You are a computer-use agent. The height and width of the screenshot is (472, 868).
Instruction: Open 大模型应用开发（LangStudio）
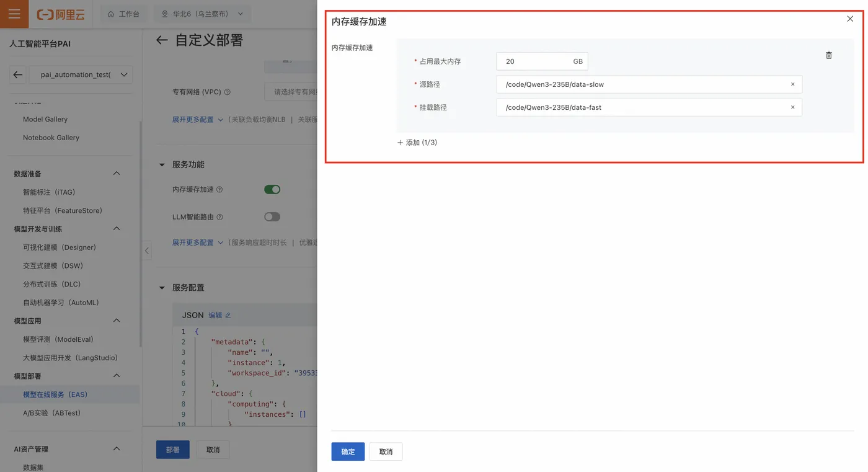(x=70, y=358)
